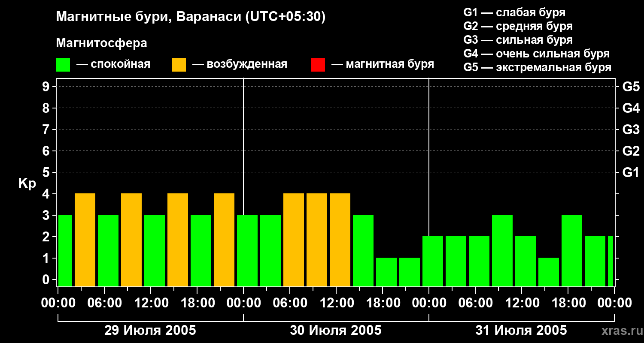Click the orange bar over 12:00 on 30 July
Image resolution: width=644 pixels, height=343 pixels.
(340, 240)
